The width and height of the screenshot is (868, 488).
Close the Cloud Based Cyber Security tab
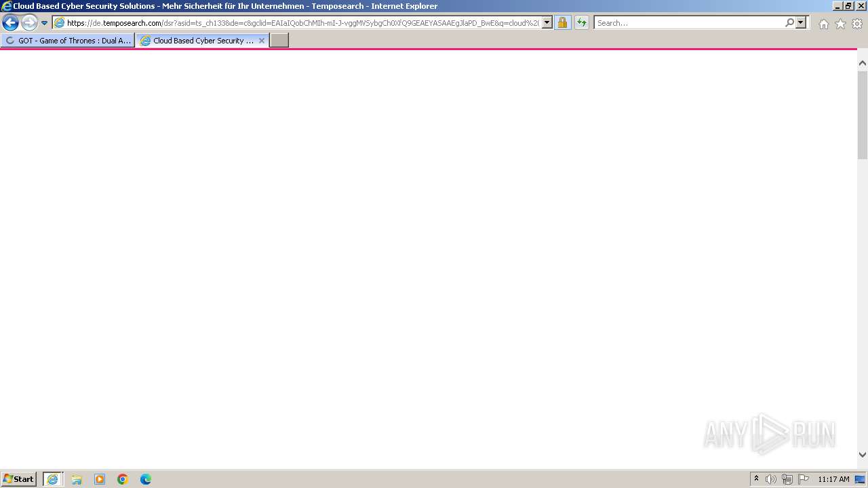pos(262,41)
